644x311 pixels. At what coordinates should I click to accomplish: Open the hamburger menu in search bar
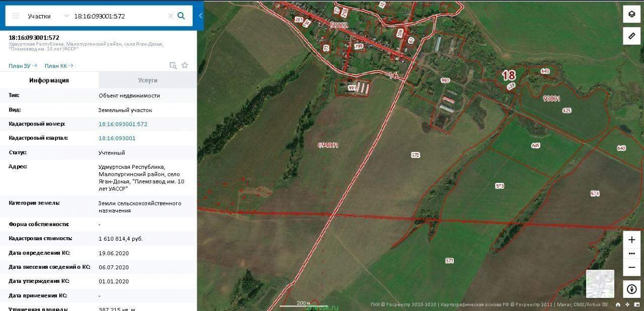coord(16,16)
